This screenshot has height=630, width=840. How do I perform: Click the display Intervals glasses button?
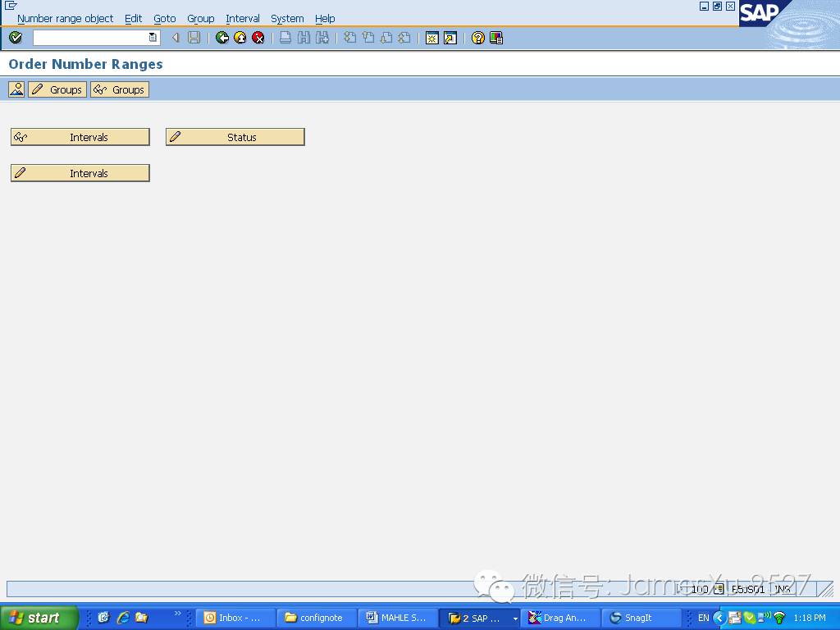(x=80, y=137)
